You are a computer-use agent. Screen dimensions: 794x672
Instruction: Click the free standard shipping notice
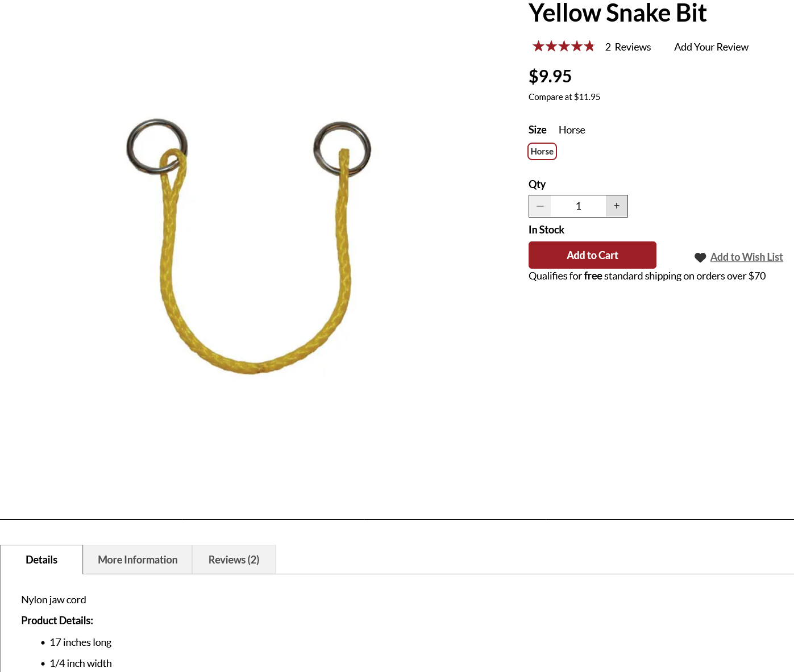pyautogui.click(x=647, y=276)
